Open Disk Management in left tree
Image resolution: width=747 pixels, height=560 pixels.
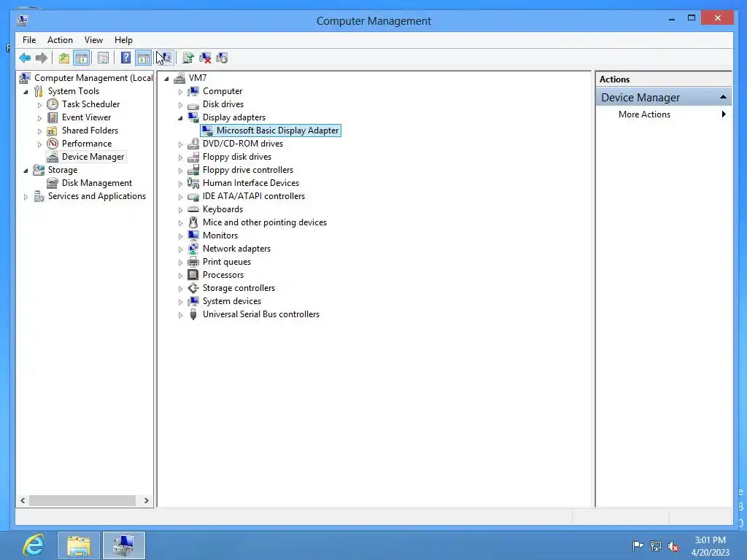click(x=97, y=183)
